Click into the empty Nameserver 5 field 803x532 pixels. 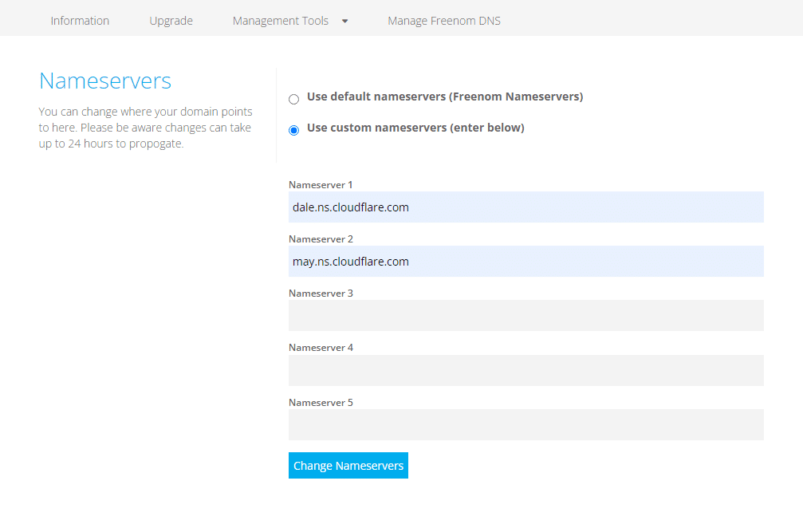click(x=526, y=425)
